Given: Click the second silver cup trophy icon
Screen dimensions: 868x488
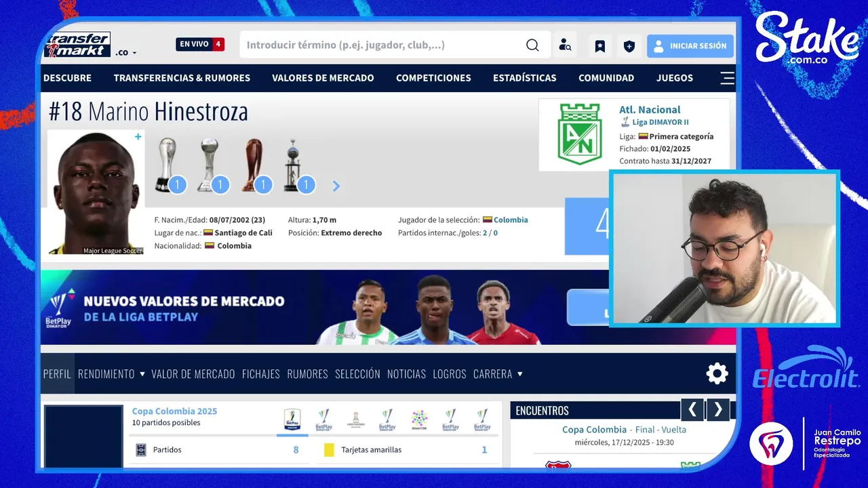Looking at the screenshot, I should click(209, 165).
